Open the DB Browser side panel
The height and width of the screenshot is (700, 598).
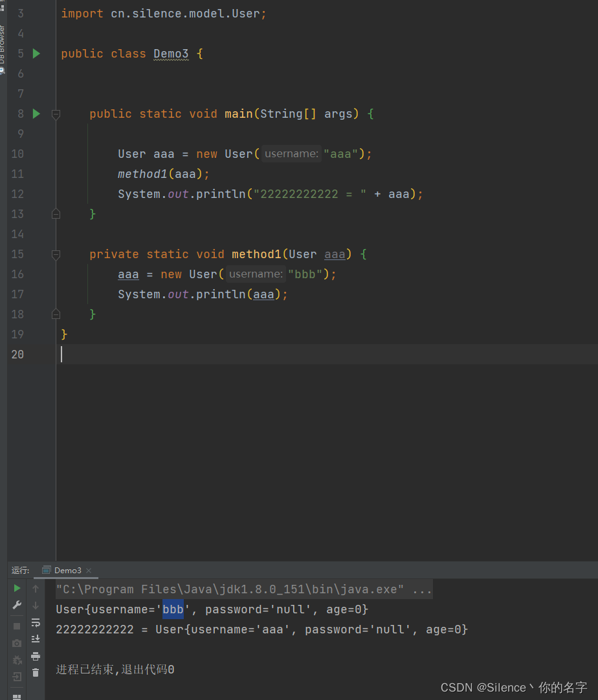[x=3, y=49]
